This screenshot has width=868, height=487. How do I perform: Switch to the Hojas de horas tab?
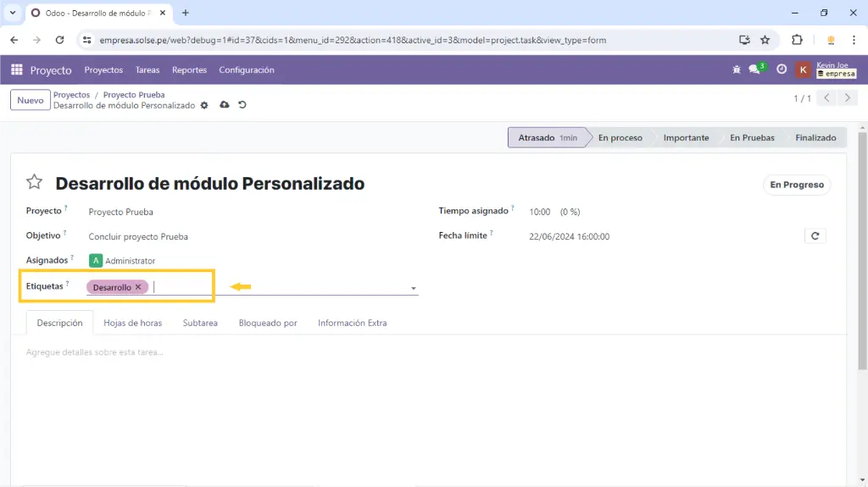point(132,323)
